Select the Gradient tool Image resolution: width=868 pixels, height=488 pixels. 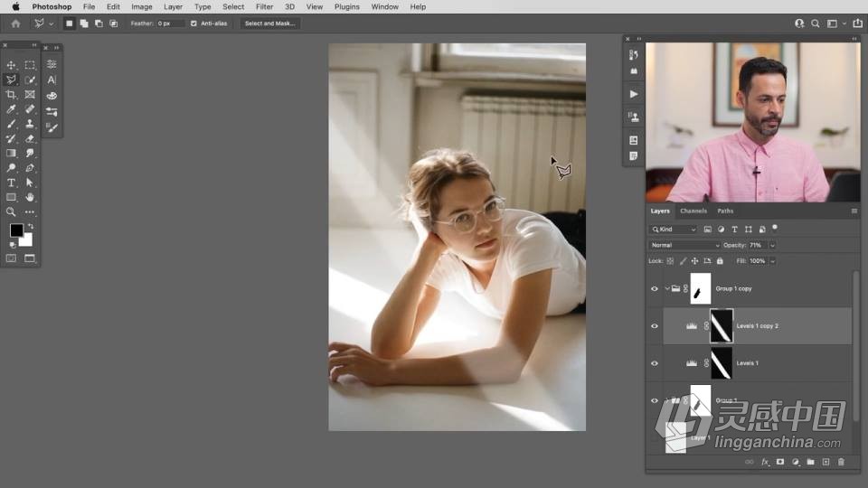11,154
